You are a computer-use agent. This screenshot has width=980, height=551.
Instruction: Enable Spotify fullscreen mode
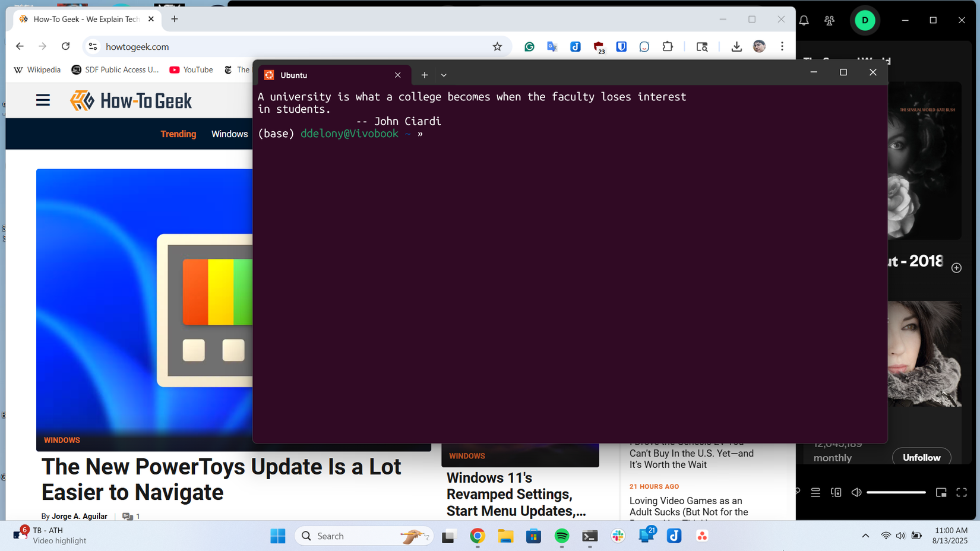click(962, 492)
